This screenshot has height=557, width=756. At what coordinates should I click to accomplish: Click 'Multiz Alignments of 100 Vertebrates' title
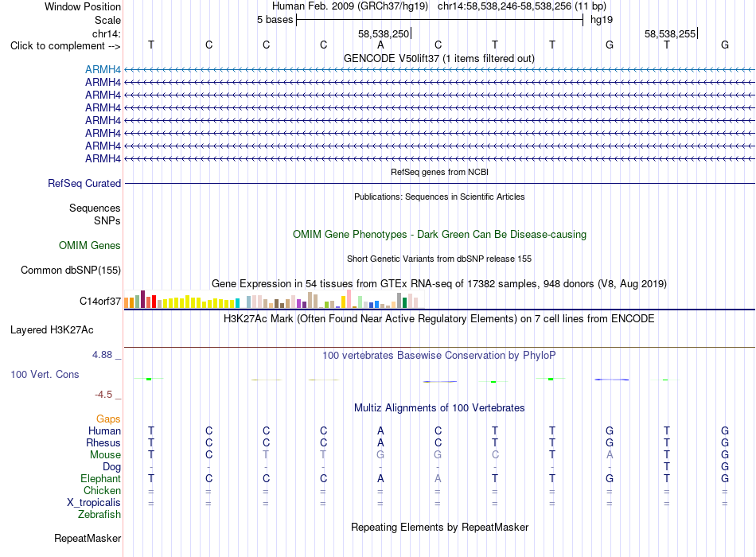(439, 408)
